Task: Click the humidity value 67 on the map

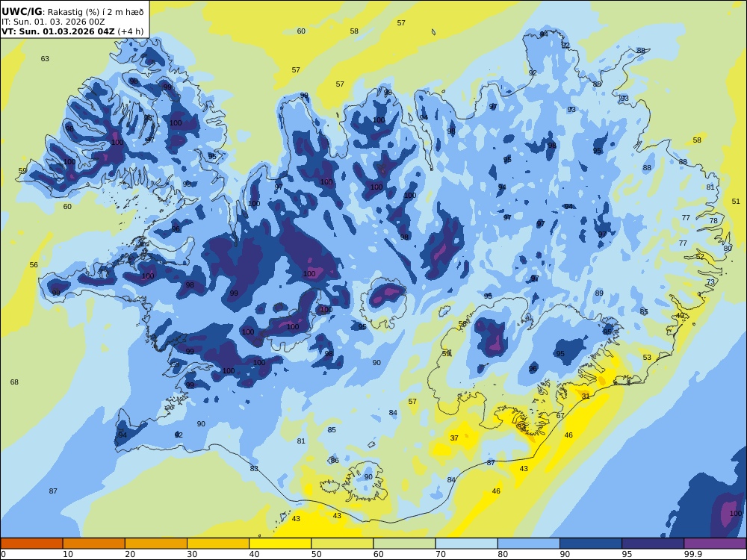Action: [x=560, y=416]
